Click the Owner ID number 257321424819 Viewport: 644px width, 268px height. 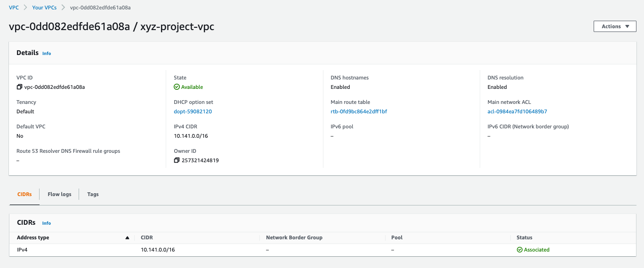tap(200, 160)
